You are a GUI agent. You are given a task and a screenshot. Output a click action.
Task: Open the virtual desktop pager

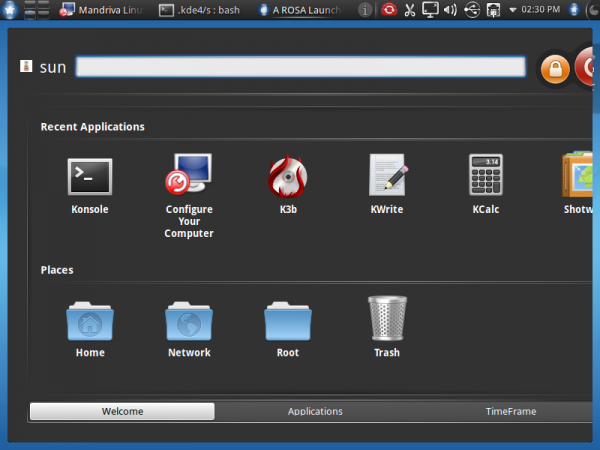[x=37, y=10]
